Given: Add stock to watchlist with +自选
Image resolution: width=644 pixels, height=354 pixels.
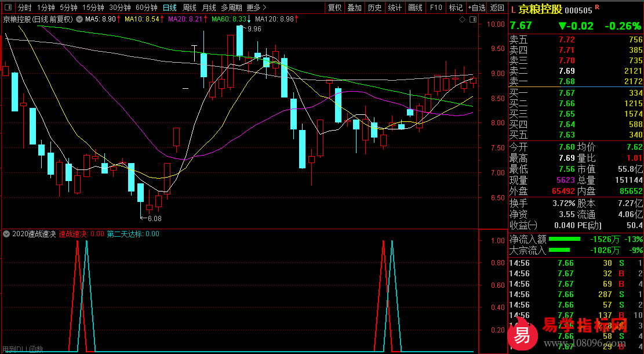Looking at the screenshot, I should [x=476, y=8].
